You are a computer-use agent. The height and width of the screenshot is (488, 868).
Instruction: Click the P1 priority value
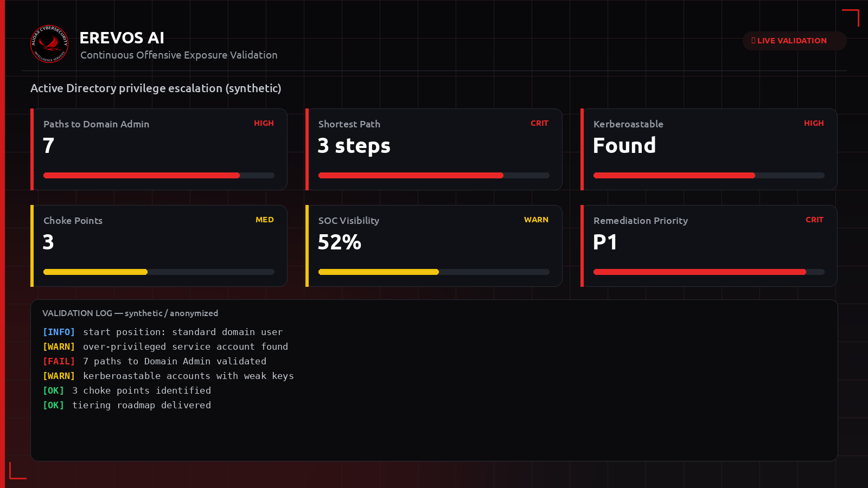click(605, 242)
